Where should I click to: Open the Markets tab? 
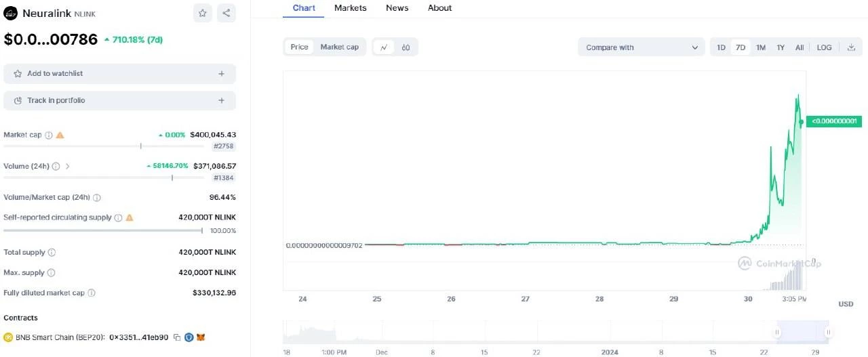pyautogui.click(x=350, y=8)
